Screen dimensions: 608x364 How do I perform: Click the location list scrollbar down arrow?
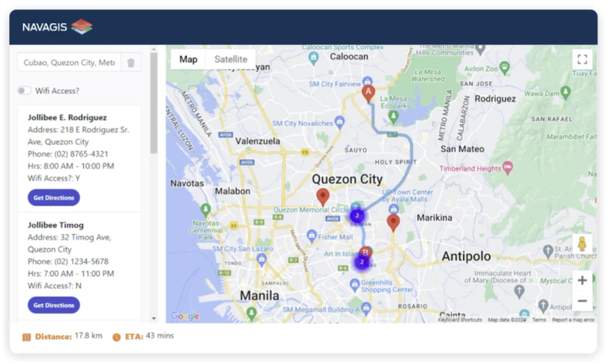point(154,319)
